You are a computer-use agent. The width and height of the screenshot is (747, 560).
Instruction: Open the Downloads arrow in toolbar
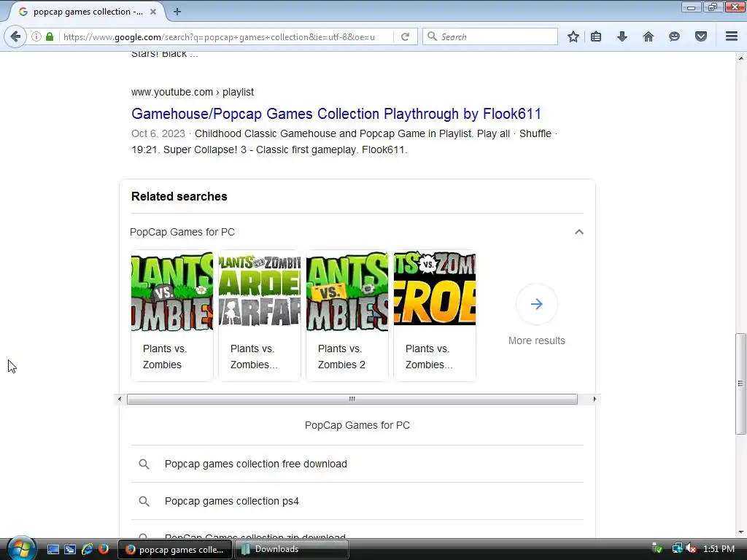coord(622,36)
